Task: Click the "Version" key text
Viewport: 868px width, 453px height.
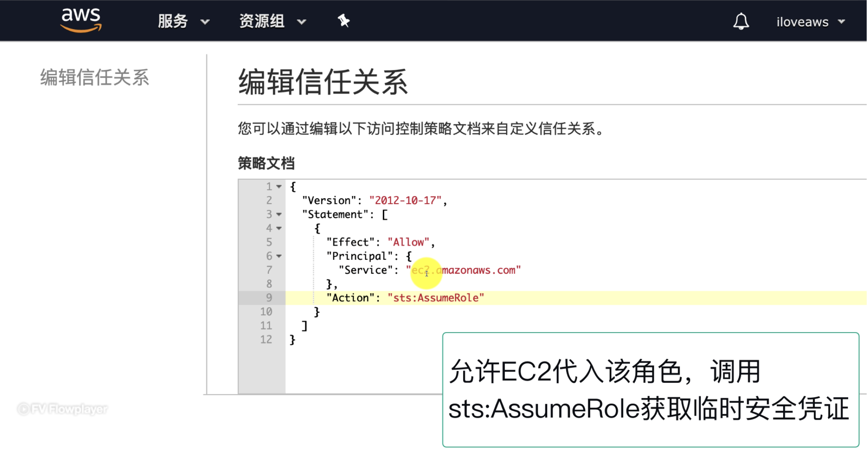Action: 329,200
